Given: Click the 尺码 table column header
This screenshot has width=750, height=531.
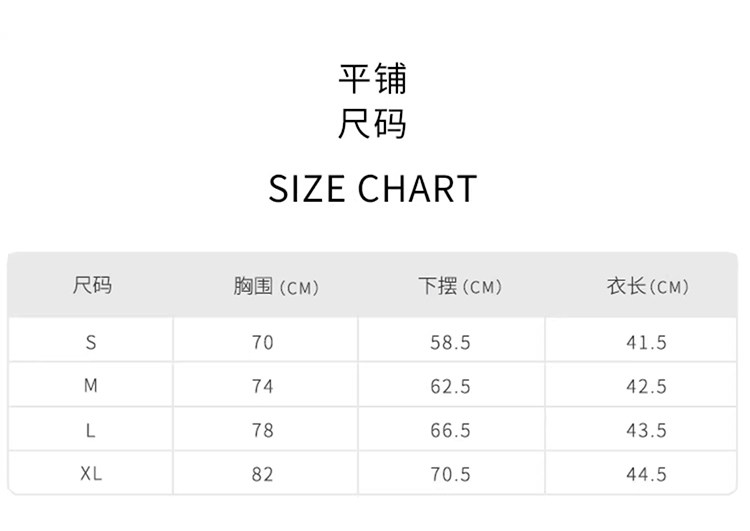Looking at the screenshot, I should coord(91,286).
